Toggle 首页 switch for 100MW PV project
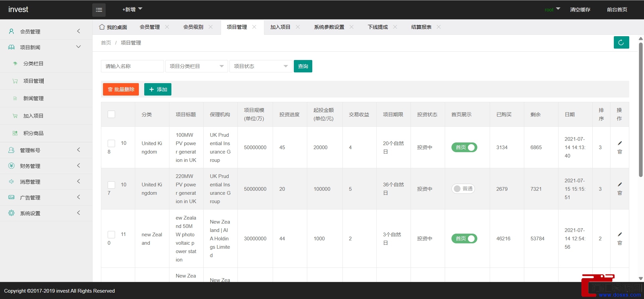Screen dimensions: 644x299 tap(464, 147)
